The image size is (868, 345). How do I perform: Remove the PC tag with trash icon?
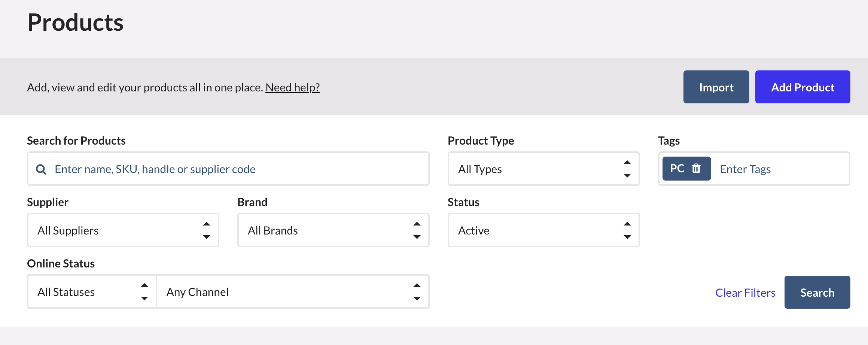click(696, 169)
